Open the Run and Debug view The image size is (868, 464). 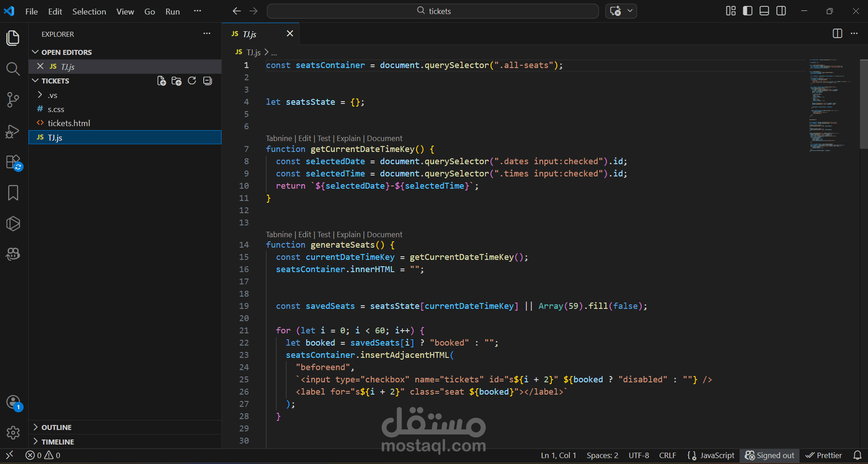tap(13, 131)
